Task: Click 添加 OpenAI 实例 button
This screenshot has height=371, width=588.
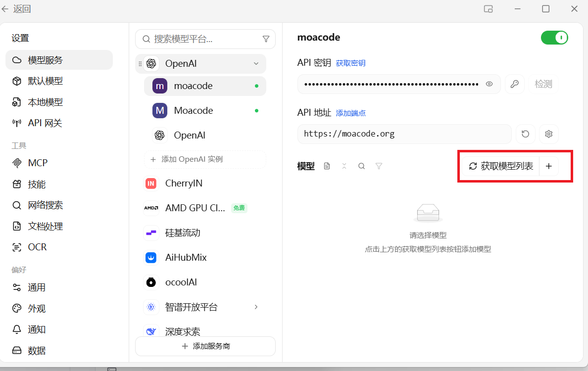Action: tap(205, 159)
